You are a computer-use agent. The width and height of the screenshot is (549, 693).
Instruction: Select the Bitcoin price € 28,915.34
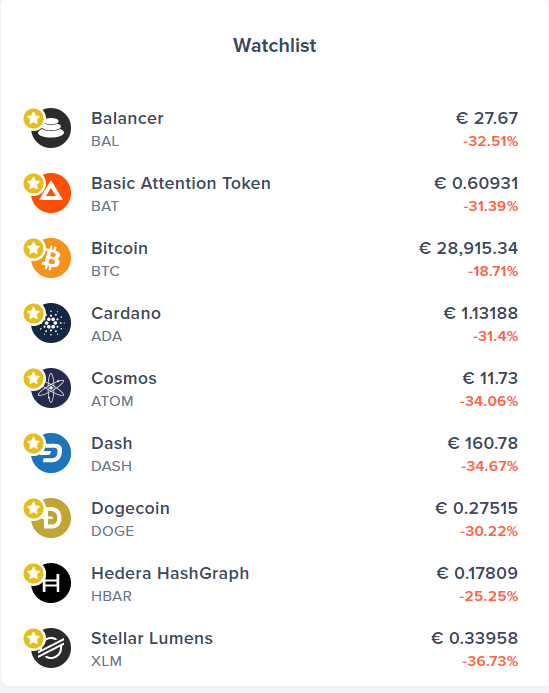tap(468, 248)
